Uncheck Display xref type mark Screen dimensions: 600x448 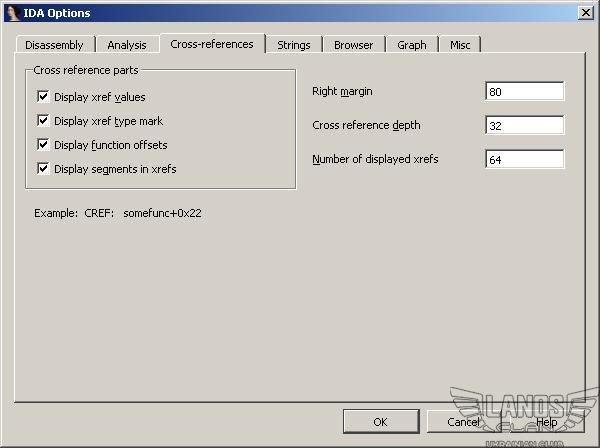click(x=43, y=121)
